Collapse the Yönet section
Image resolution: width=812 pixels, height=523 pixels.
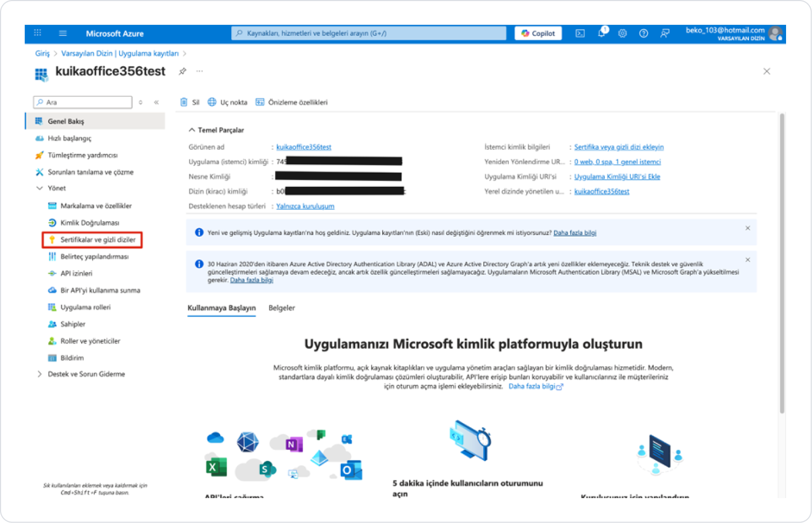39,188
